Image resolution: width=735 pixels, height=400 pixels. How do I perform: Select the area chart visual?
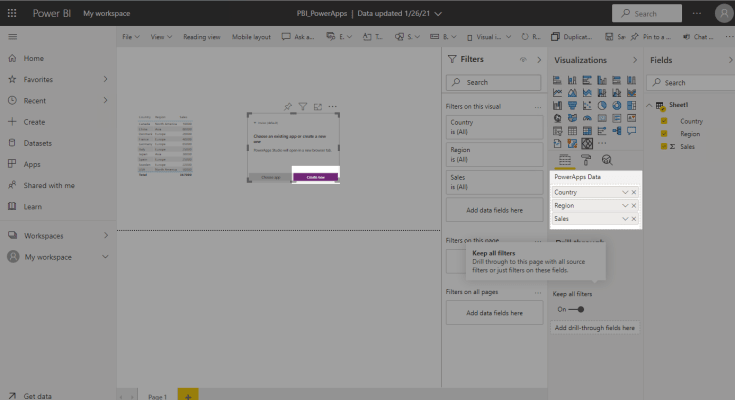(572, 93)
